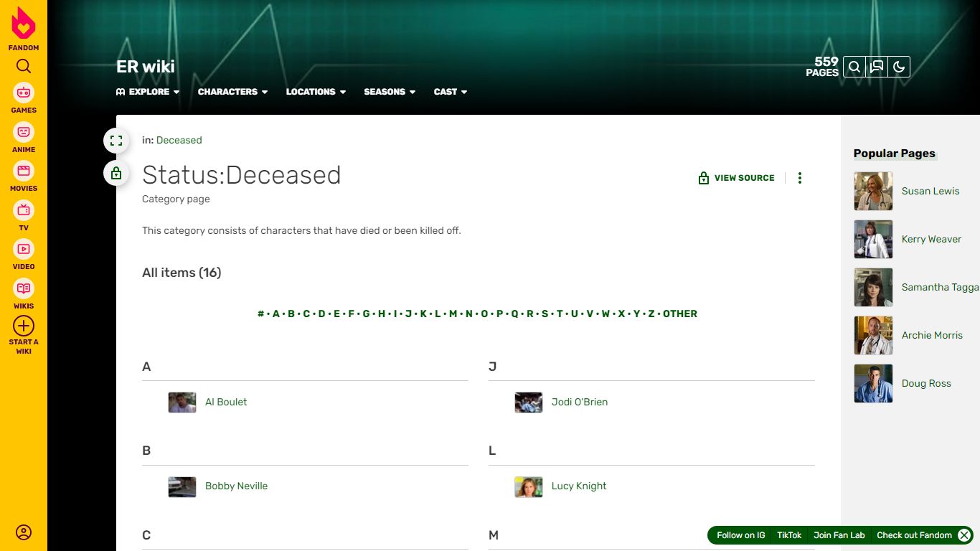Click Follow on IG link
980x551 pixels.
tap(741, 535)
